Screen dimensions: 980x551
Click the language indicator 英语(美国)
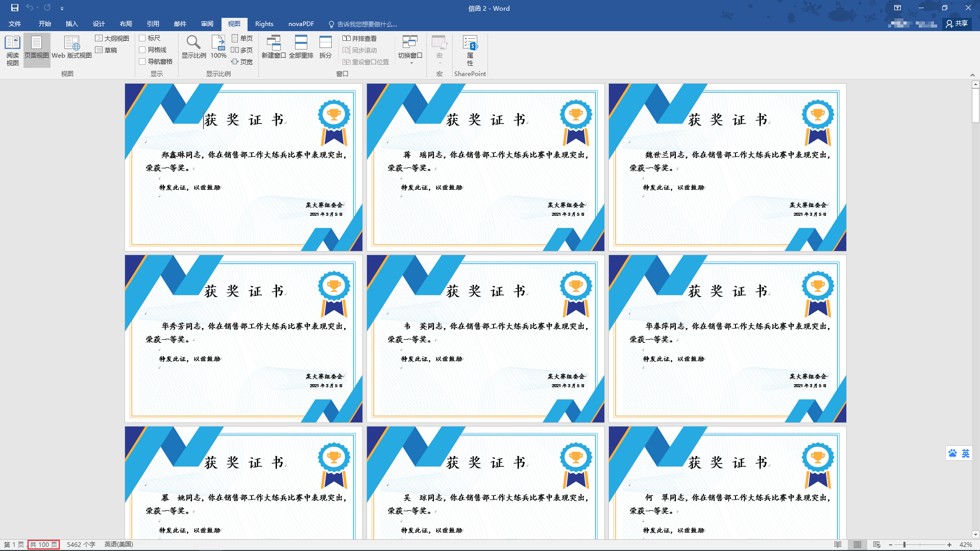click(119, 545)
